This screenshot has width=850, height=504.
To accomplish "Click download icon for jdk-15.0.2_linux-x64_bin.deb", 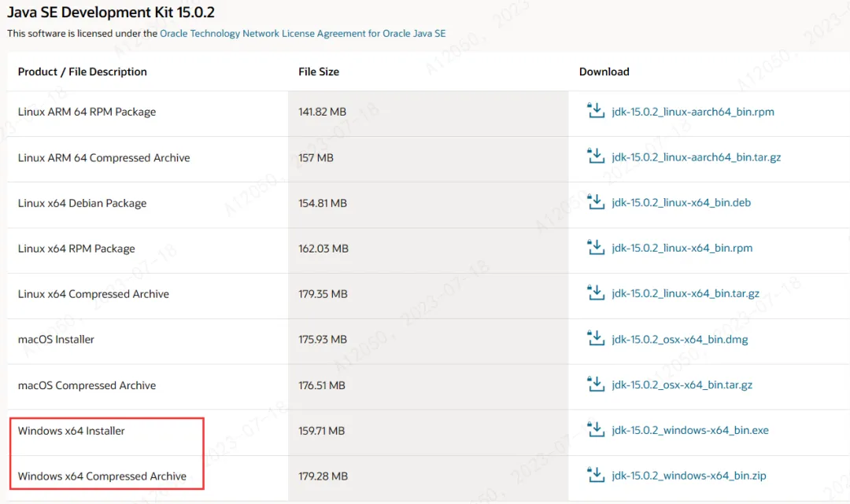I will tap(596, 201).
